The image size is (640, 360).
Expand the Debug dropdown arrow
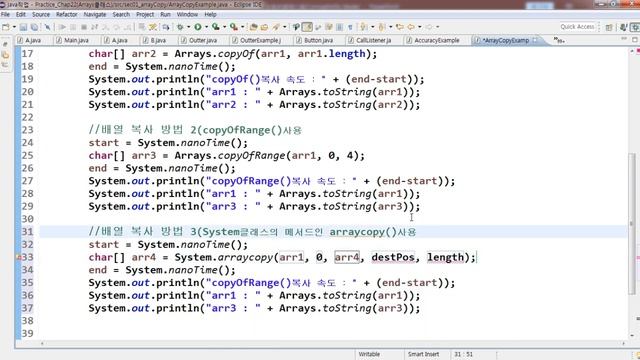[188, 27]
